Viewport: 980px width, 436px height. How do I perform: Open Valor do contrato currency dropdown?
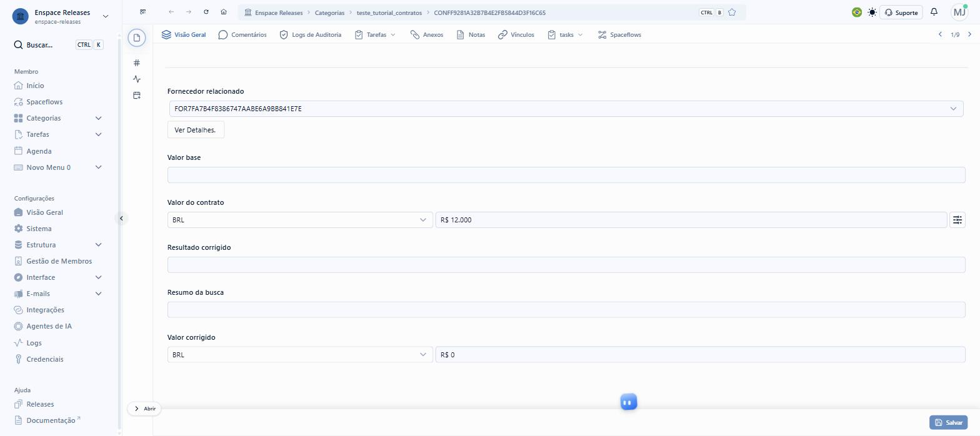(300, 220)
